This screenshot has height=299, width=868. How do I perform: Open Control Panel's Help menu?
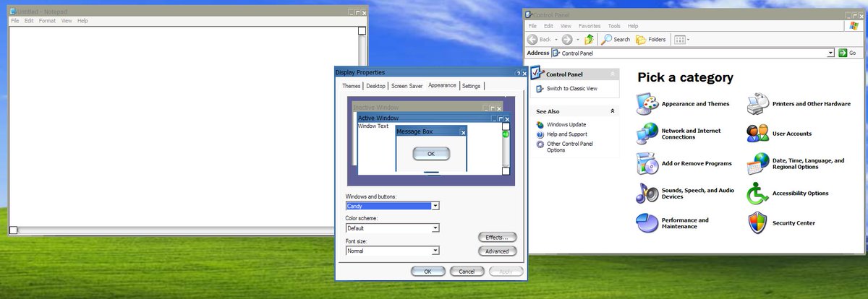(x=634, y=26)
